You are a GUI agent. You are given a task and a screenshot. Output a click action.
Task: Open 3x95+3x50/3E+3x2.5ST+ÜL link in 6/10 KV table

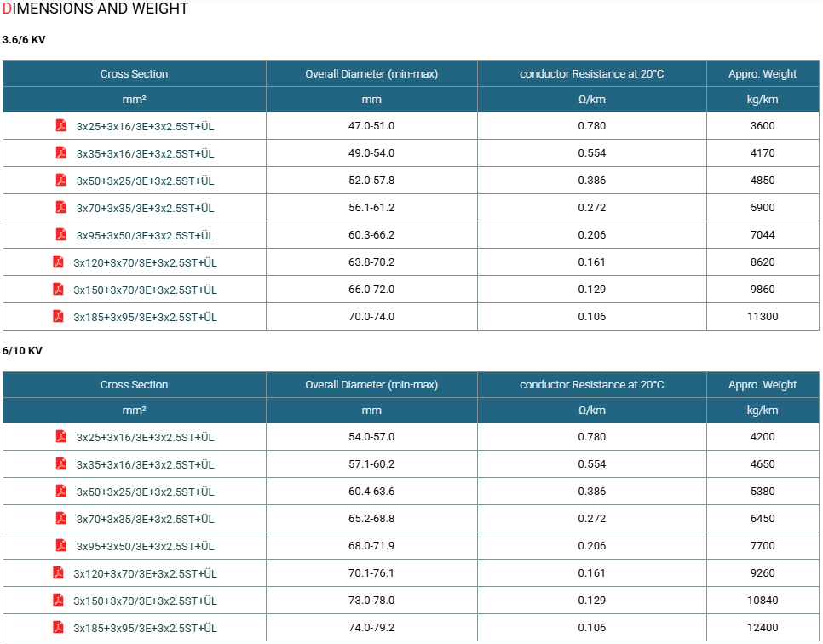point(146,546)
